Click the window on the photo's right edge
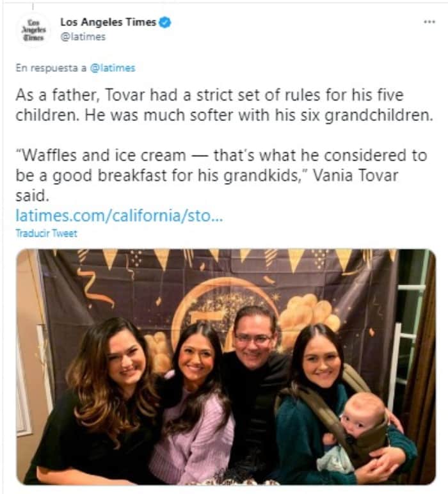Viewport: 448px width, 494px height. [410, 320]
